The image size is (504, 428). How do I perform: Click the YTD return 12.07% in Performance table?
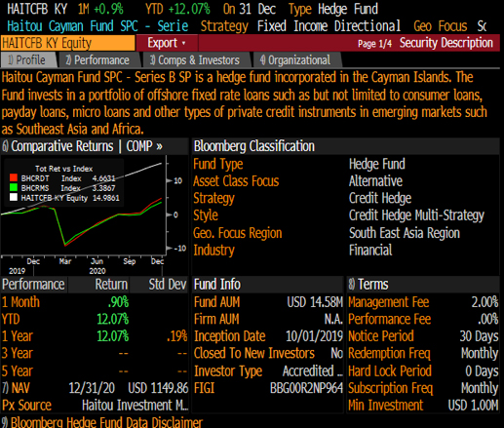113,319
